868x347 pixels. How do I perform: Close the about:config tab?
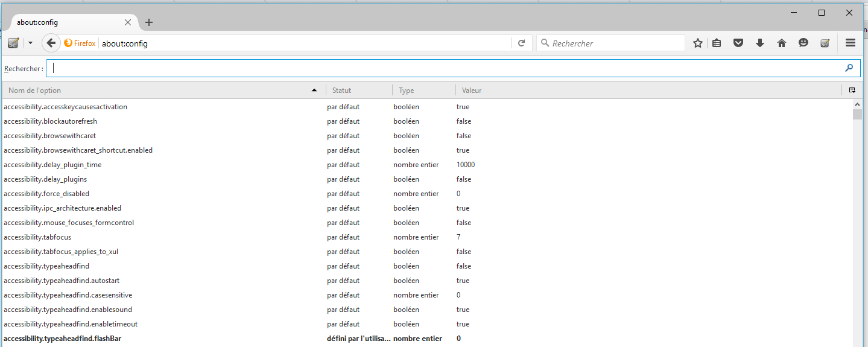tap(128, 22)
